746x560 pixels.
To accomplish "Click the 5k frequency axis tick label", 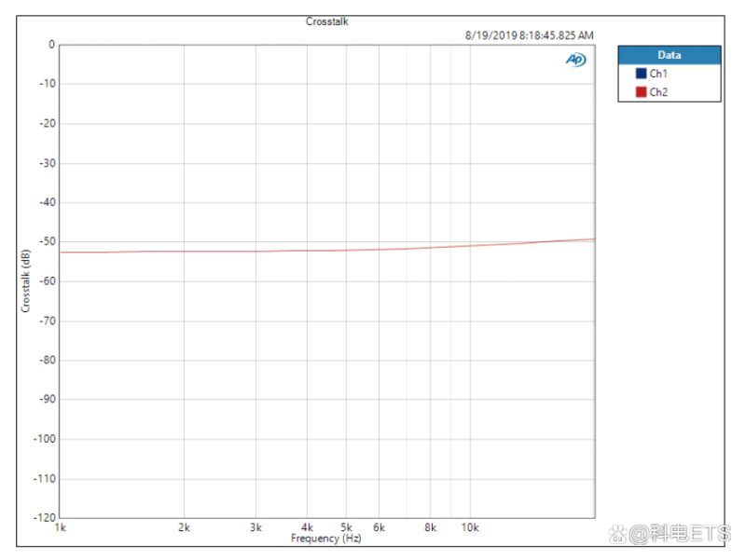I will click(x=346, y=528).
